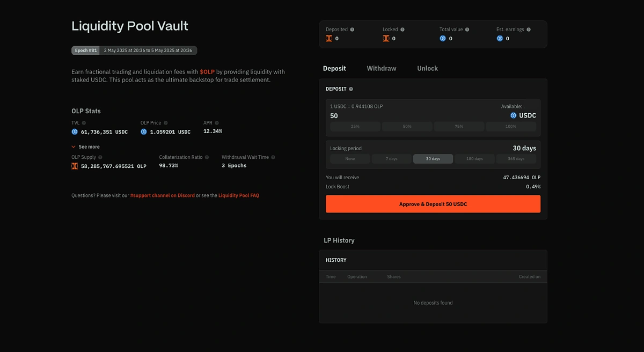Switch to the Withdraw tab
644x352 pixels.
tap(381, 68)
